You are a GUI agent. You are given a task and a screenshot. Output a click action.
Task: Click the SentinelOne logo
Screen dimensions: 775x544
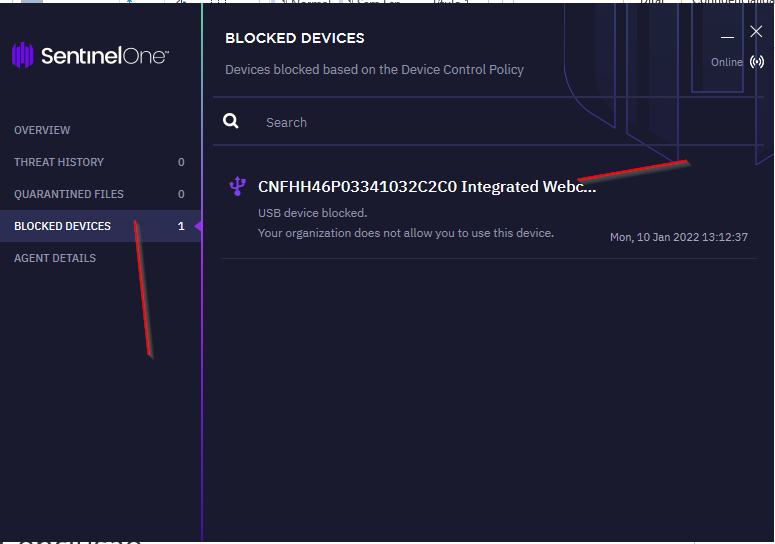coord(90,55)
